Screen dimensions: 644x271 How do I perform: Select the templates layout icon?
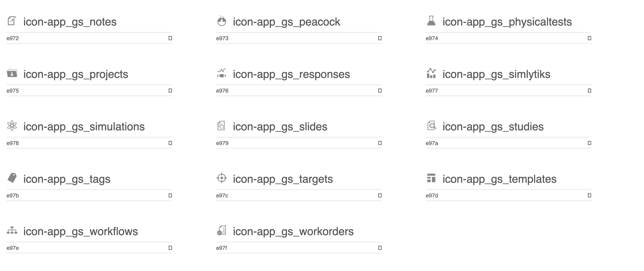(431, 178)
